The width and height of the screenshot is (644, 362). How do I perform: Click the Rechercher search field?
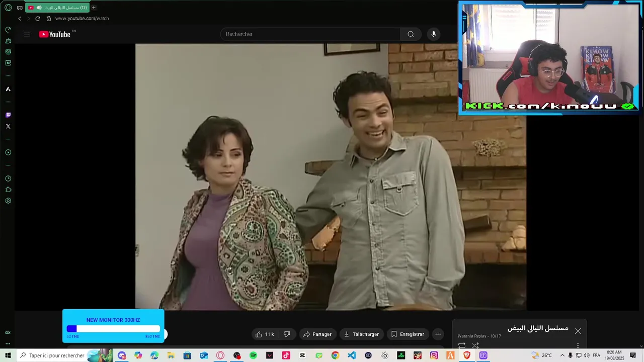click(310, 34)
